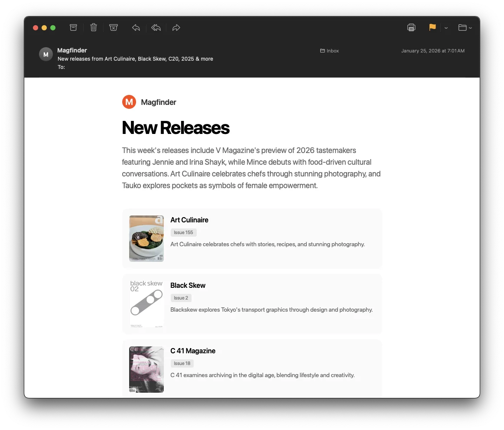Click the C 41 Magazine cover image

tap(146, 369)
